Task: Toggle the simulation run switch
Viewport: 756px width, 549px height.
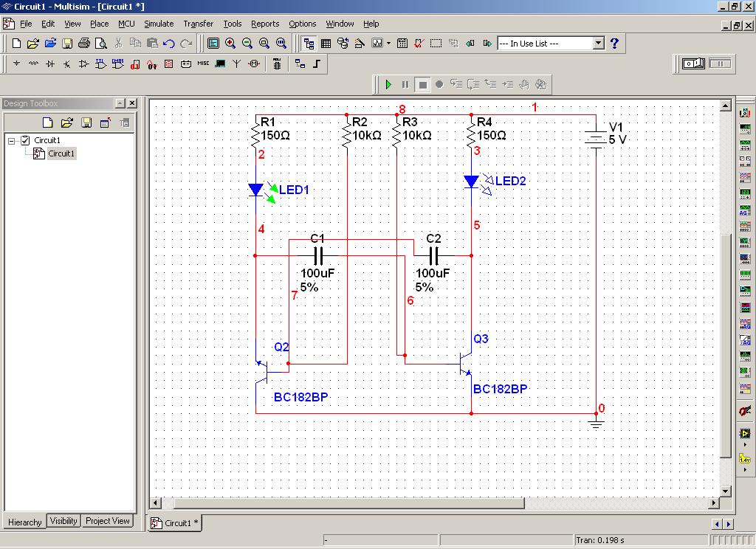Action: 695,64
